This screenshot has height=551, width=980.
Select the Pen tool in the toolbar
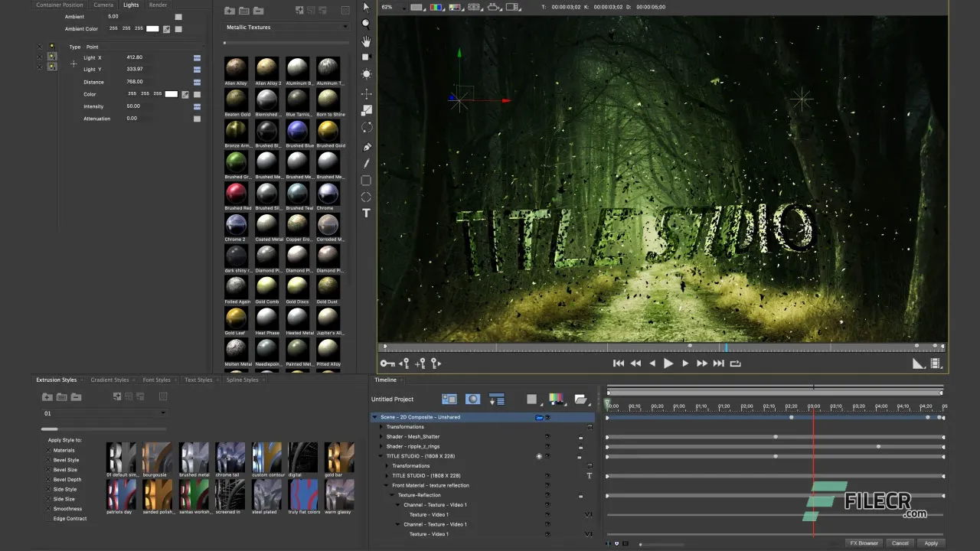(x=366, y=147)
